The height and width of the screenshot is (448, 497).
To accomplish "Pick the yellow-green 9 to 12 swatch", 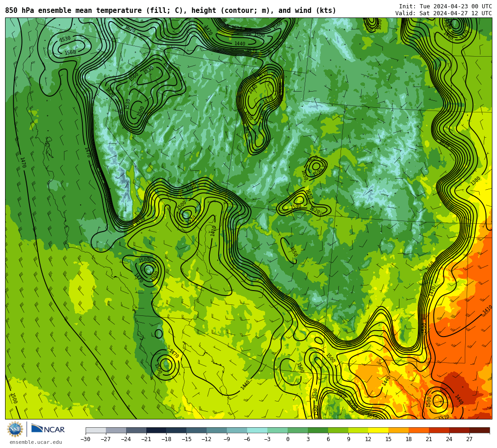I will [x=358, y=430].
